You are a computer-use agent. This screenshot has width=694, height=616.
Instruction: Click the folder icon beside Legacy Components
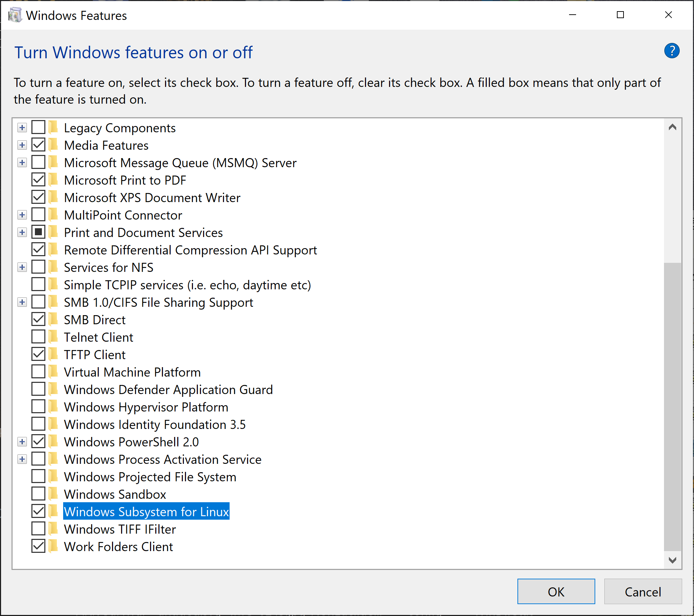(53, 127)
